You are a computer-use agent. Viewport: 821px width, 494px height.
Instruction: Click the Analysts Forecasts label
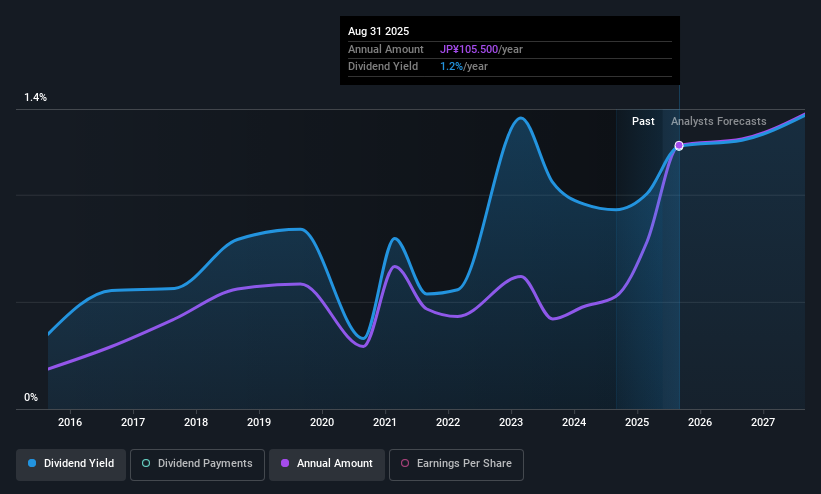coord(718,122)
